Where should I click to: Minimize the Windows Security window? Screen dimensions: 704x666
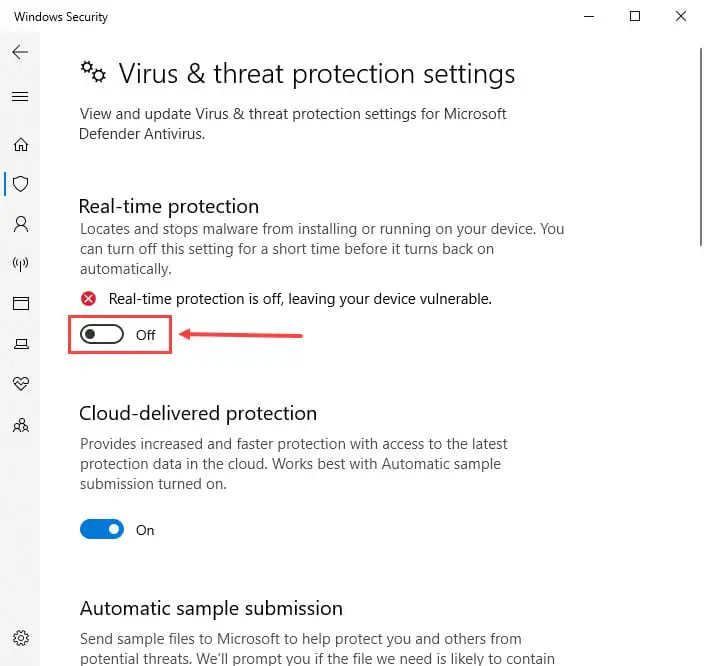tap(589, 16)
